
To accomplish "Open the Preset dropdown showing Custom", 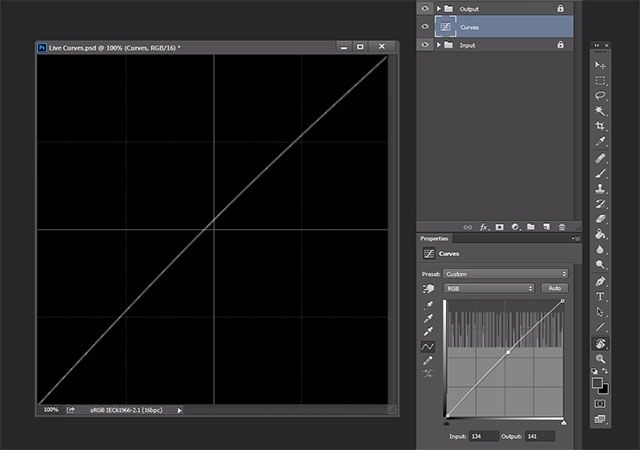I will (505, 274).
